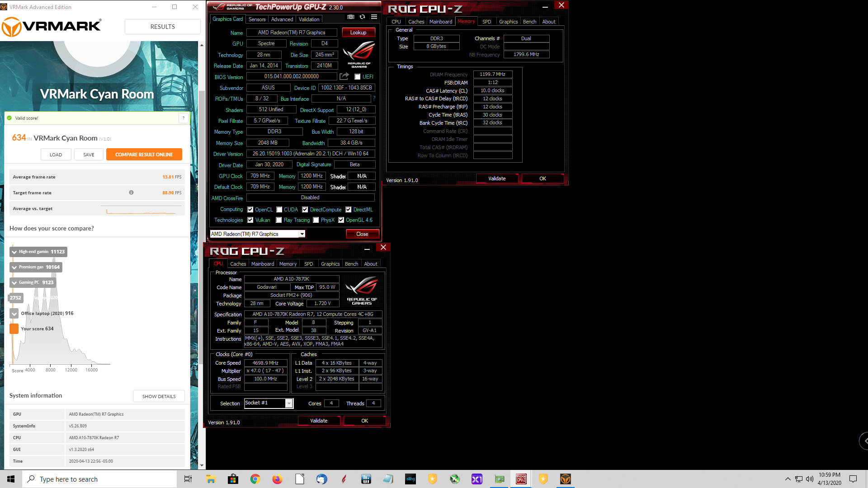Open SPD tab in the top CPU-Z window
This screenshot has height=488, width=868.
click(486, 22)
